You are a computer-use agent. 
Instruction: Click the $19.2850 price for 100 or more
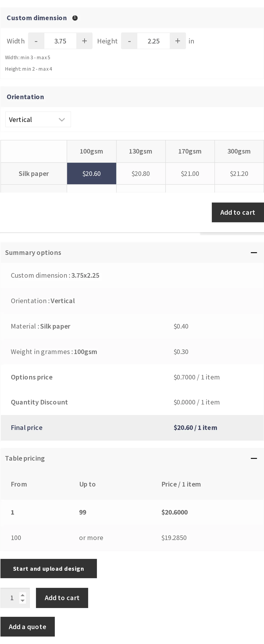tap(174, 538)
